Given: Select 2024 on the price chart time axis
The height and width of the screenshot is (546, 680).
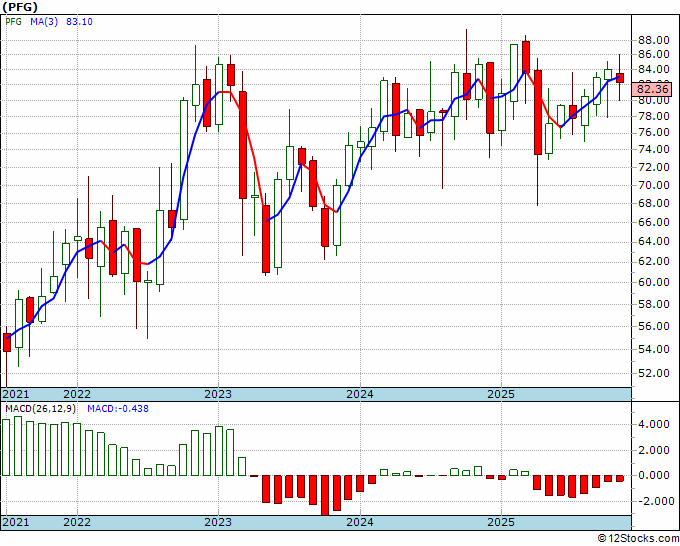Looking at the screenshot, I should coord(360,394).
